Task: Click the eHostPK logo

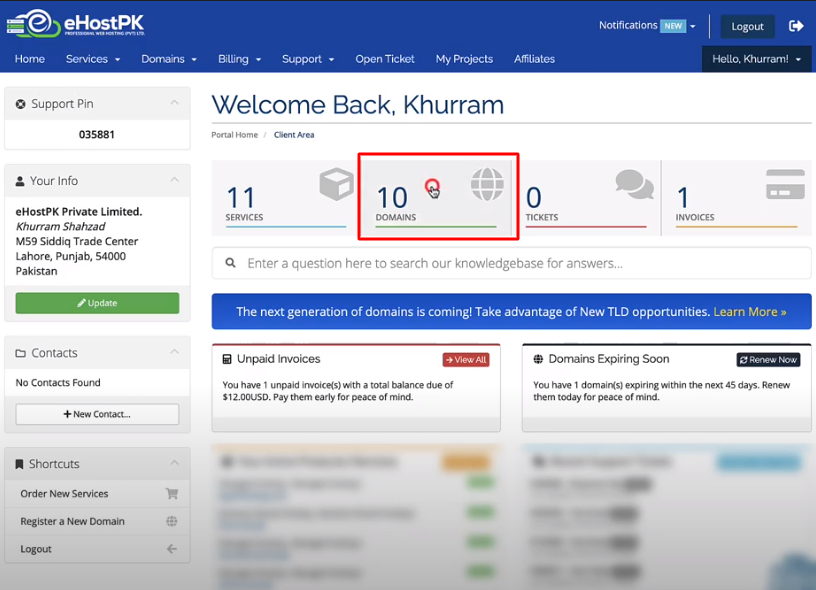Action: pyautogui.click(x=79, y=23)
